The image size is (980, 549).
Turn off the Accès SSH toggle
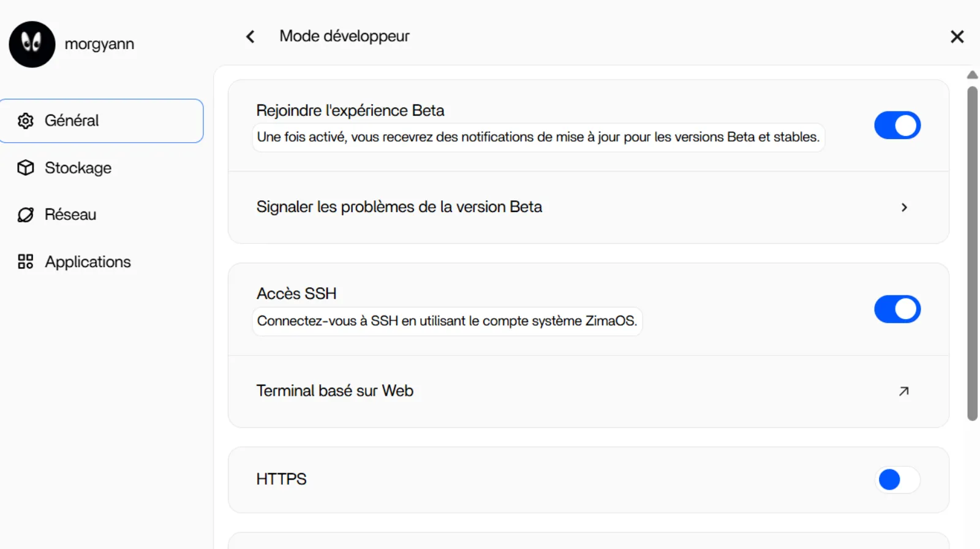point(897,309)
